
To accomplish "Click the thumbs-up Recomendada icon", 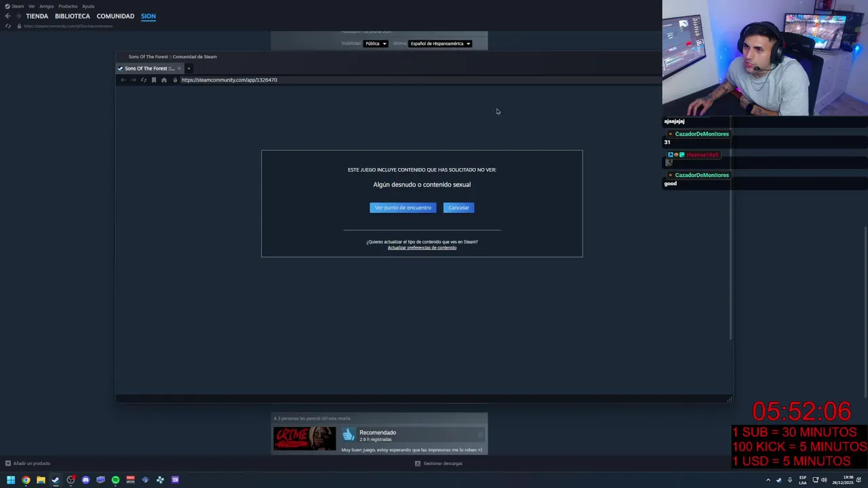I will [349, 435].
